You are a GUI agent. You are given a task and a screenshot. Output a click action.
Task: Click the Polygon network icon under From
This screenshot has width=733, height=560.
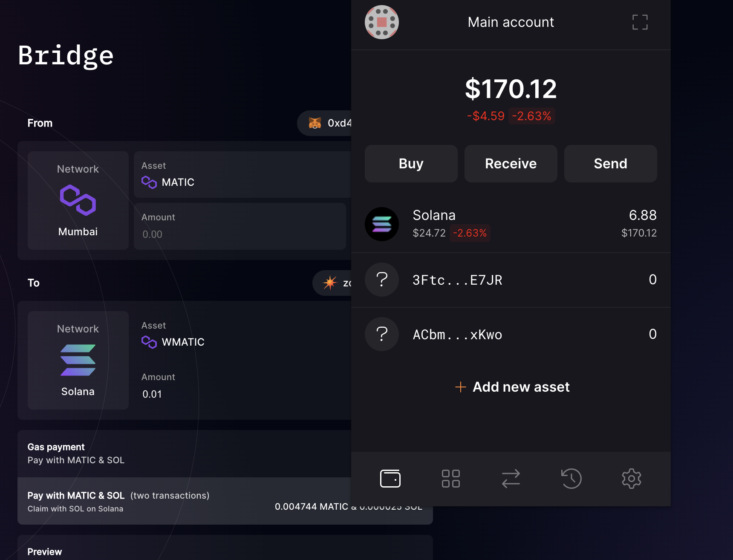[x=78, y=200]
